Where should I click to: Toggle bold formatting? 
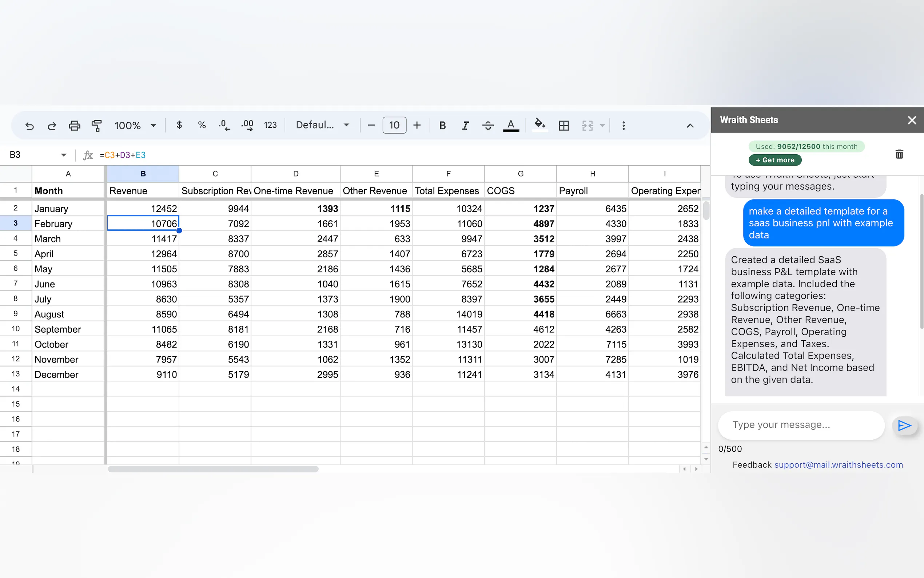(442, 125)
